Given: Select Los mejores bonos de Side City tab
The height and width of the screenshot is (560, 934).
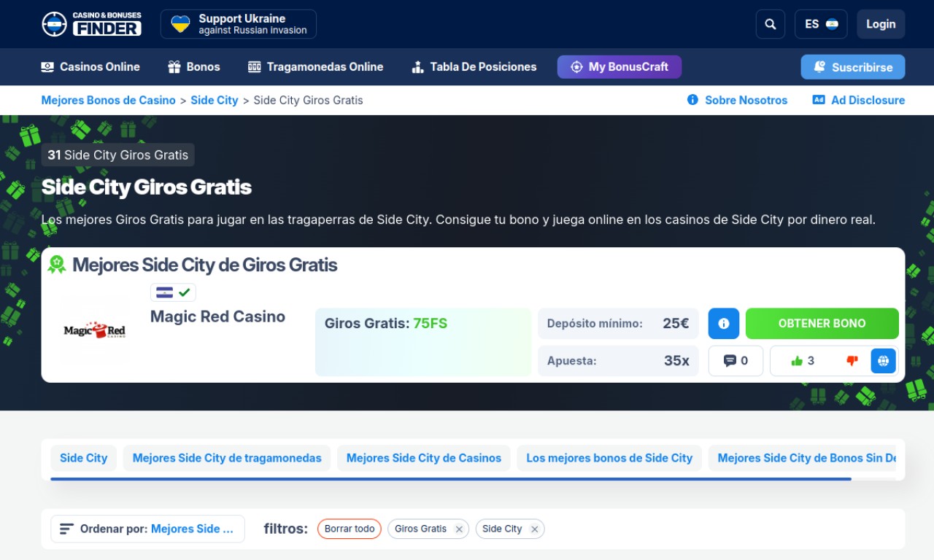Looking at the screenshot, I should click(x=609, y=458).
